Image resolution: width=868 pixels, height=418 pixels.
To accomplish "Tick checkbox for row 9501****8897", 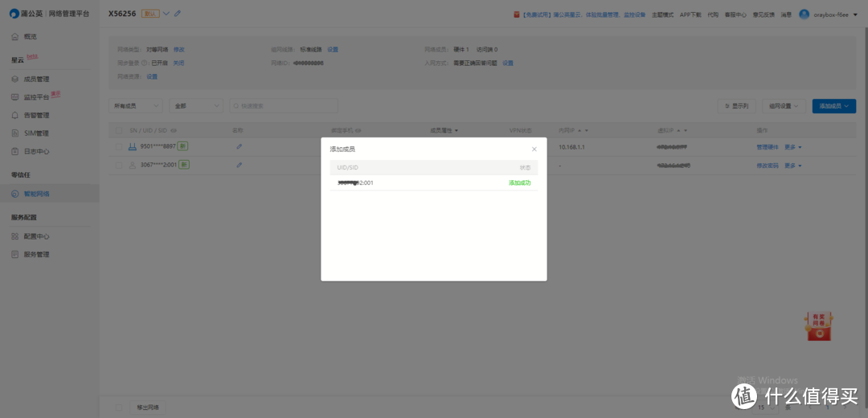I will click(119, 147).
